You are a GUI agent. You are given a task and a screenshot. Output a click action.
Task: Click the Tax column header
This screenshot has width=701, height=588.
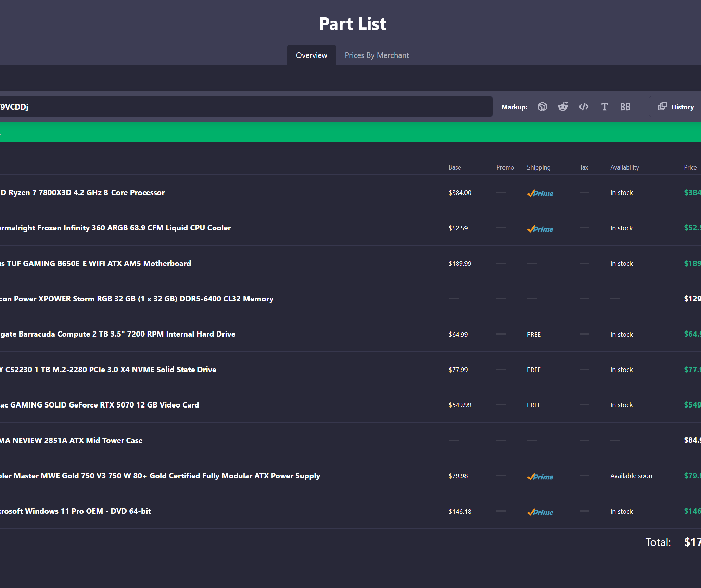[584, 167]
